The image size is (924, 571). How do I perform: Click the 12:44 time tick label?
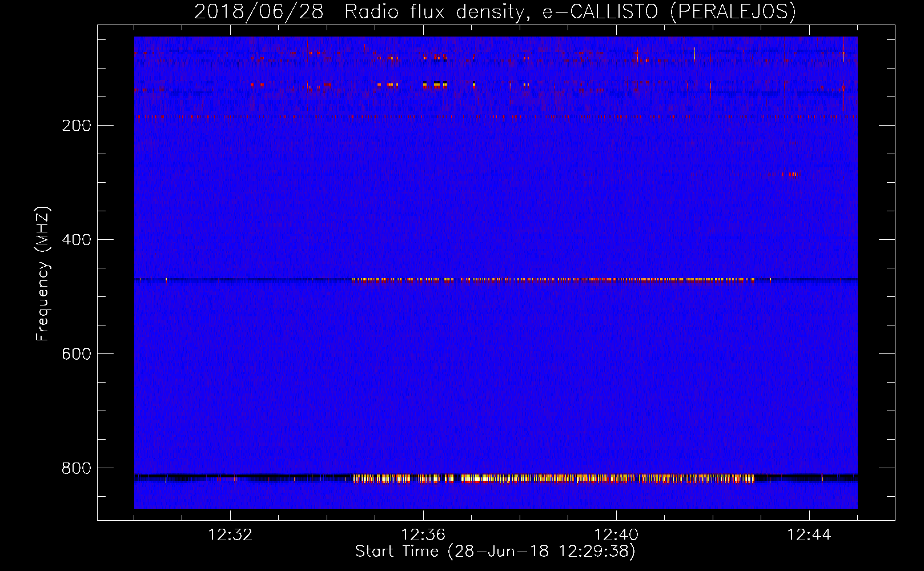click(809, 535)
